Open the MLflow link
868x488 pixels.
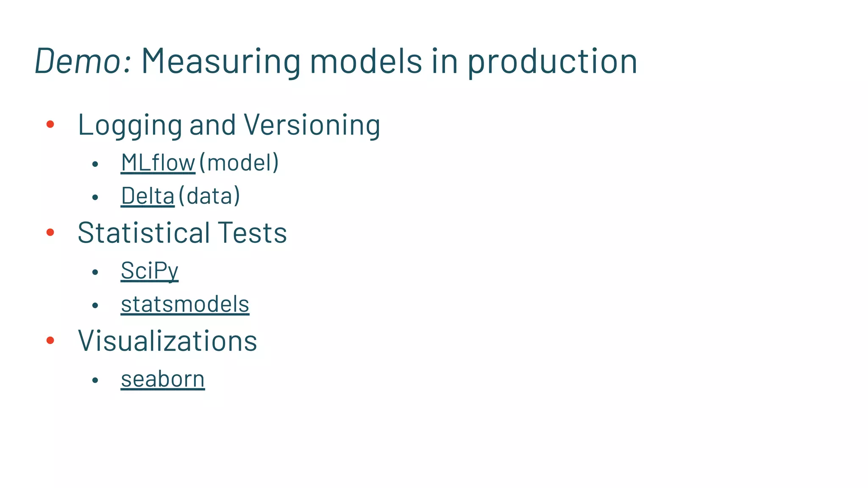click(x=158, y=163)
